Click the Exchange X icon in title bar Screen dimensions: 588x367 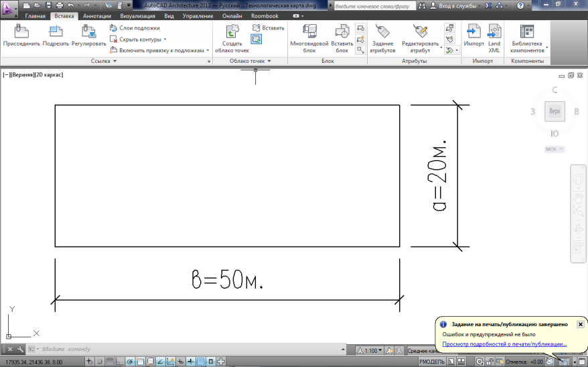[x=488, y=5]
